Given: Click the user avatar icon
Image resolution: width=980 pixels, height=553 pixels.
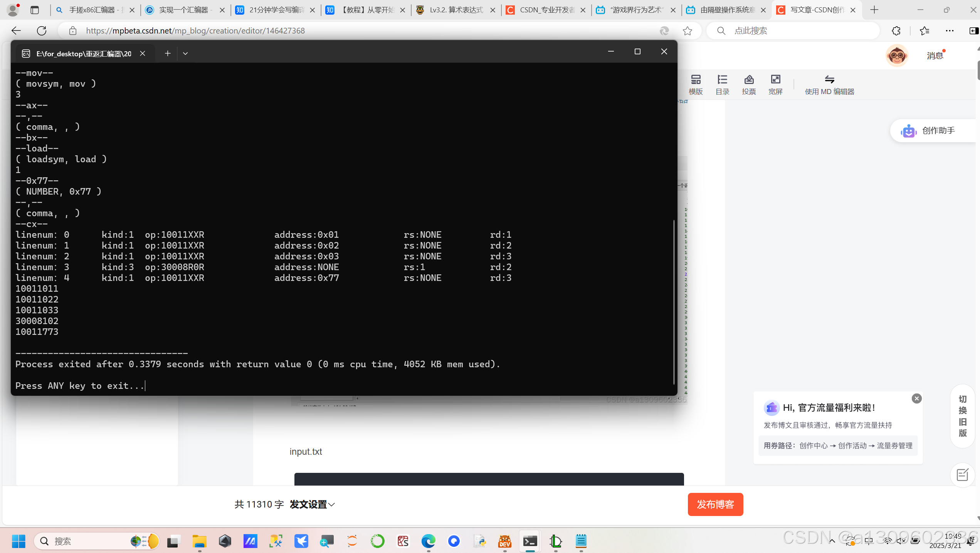Looking at the screenshot, I should [897, 55].
